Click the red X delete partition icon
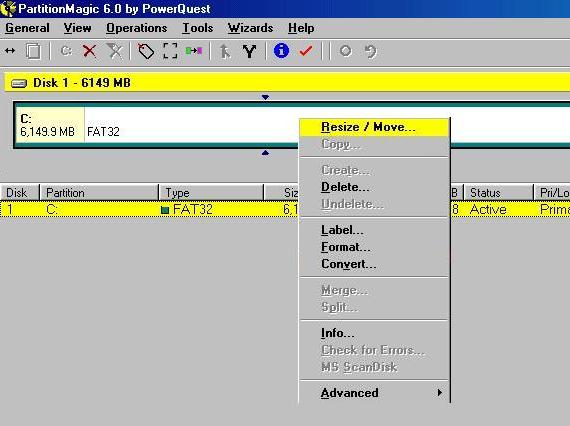Viewport: 570px width, 426px height. pyautogui.click(x=89, y=51)
